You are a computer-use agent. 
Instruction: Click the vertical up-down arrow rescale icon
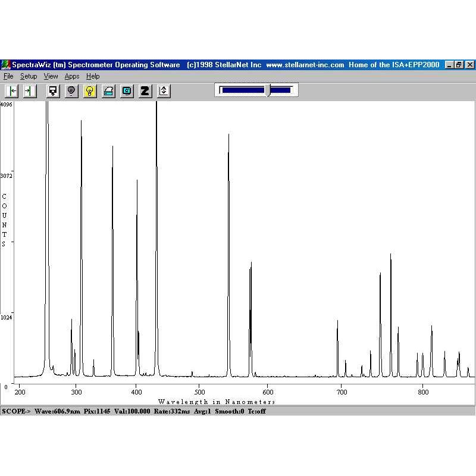164,91
